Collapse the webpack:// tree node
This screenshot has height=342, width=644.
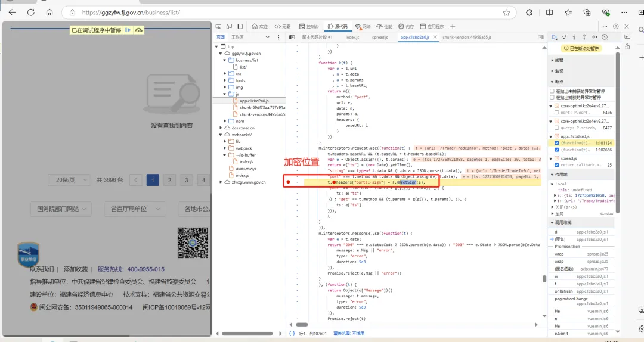[221, 135]
